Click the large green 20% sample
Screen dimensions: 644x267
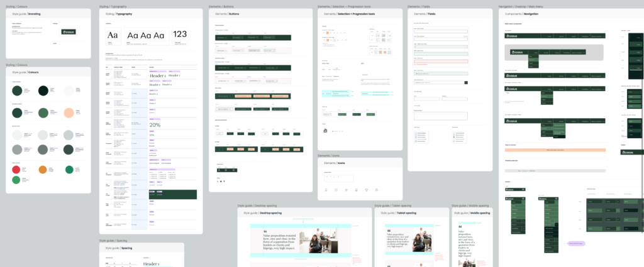pyautogui.click(x=155, y=125)
